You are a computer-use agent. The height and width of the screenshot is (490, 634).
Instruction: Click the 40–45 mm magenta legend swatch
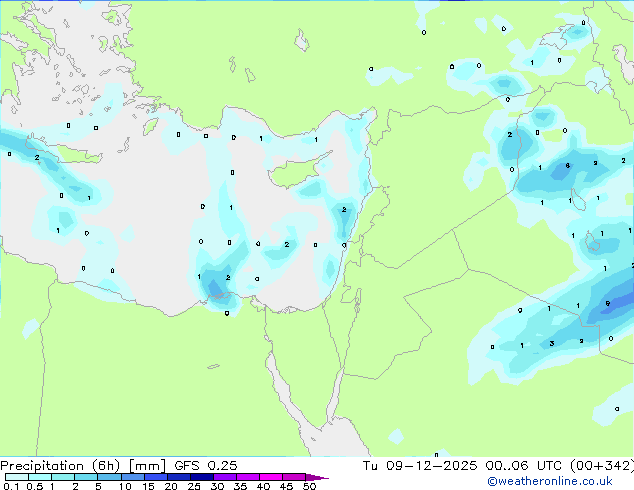(x=271, y=477)
